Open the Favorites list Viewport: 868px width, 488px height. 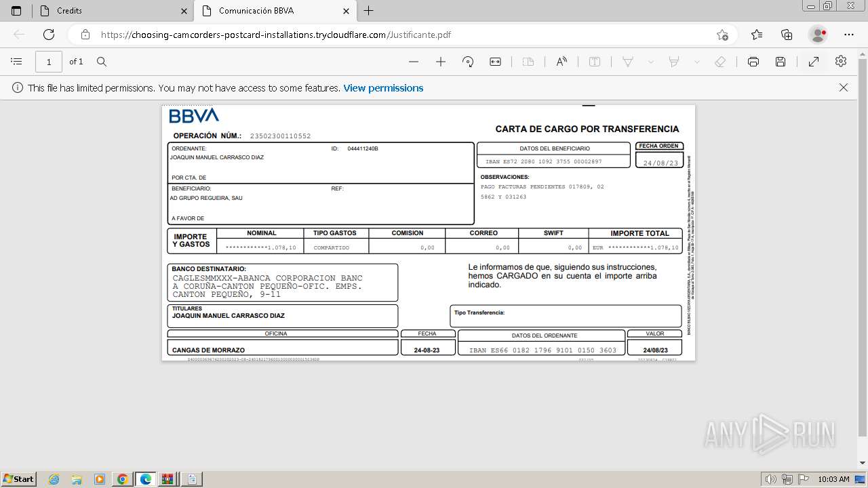tap(757, 35)
